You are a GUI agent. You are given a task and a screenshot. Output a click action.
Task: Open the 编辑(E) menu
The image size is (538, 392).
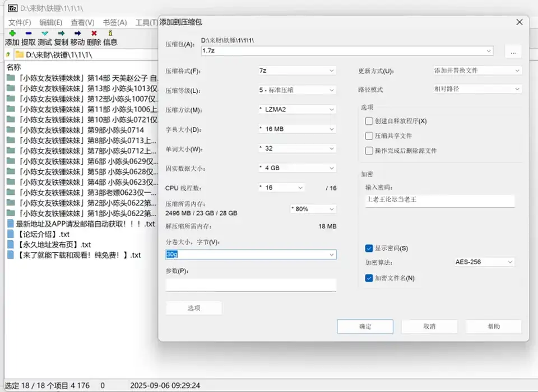(51, 22)
